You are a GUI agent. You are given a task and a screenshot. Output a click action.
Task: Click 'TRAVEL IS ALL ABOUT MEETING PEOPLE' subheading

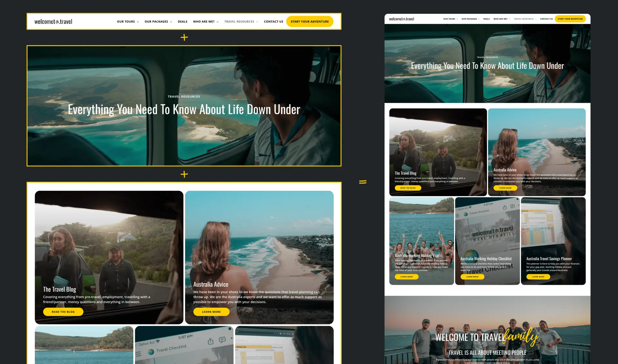pyautogui.click(x=487, y=353)
